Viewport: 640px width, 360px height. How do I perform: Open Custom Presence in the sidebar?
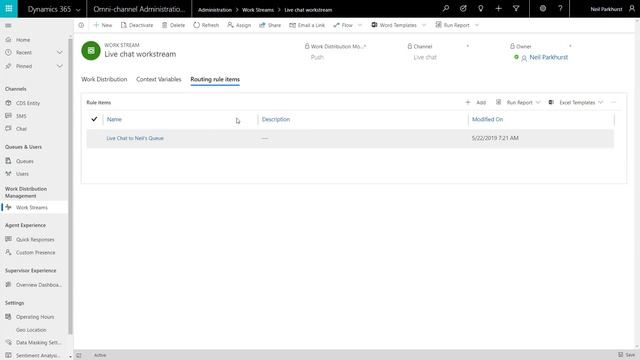35,253
